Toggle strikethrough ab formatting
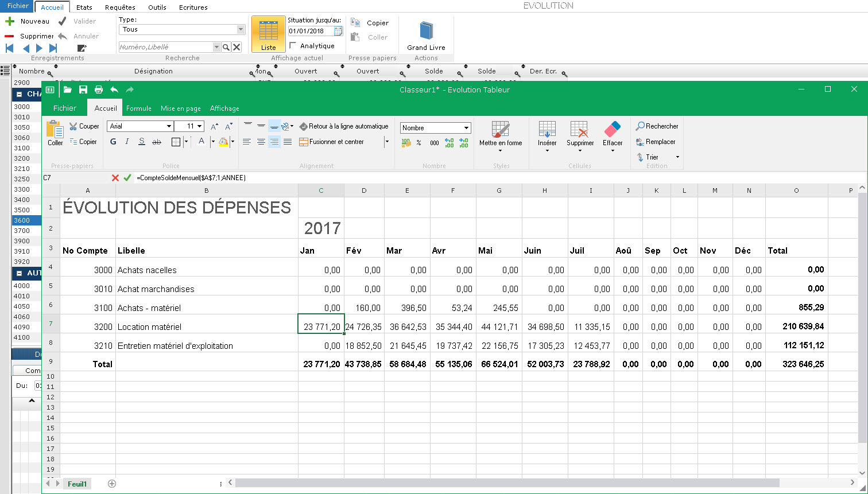Screen dimensions: 868x494 (156, 142)
